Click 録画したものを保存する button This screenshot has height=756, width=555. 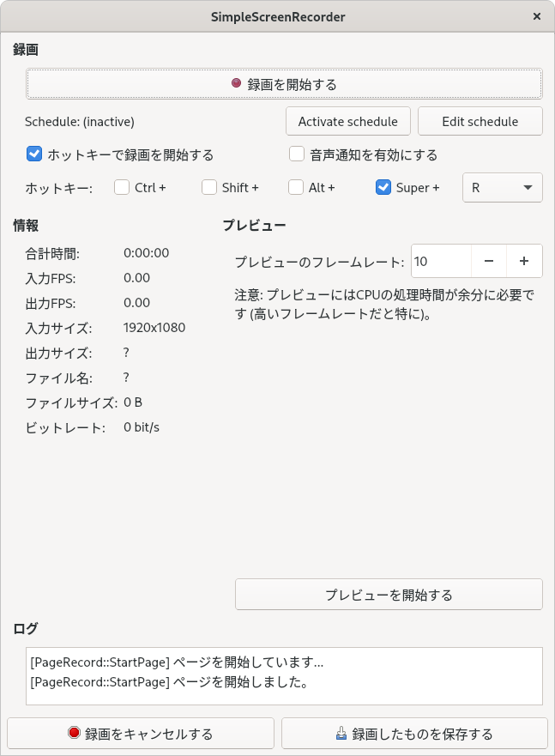(x=415, y=734)
